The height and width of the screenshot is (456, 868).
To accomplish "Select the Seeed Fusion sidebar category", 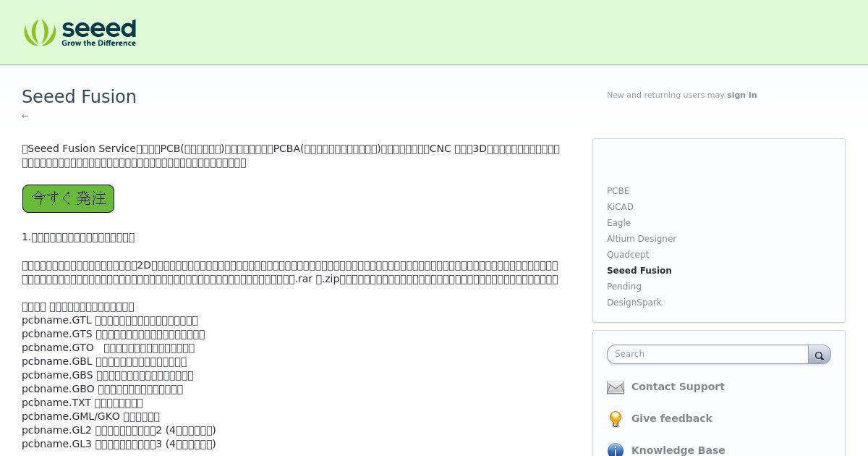I will [639, 271].
